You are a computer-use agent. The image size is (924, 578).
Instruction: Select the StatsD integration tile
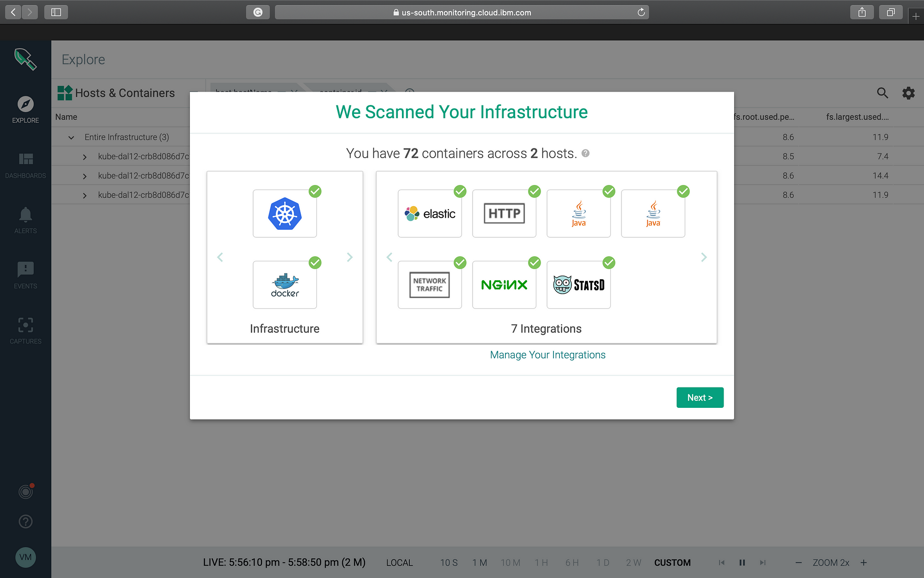tap(578, 285)
